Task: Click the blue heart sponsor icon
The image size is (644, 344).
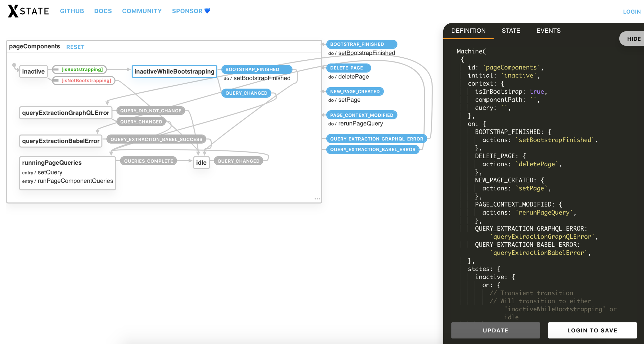Action: 207,11
